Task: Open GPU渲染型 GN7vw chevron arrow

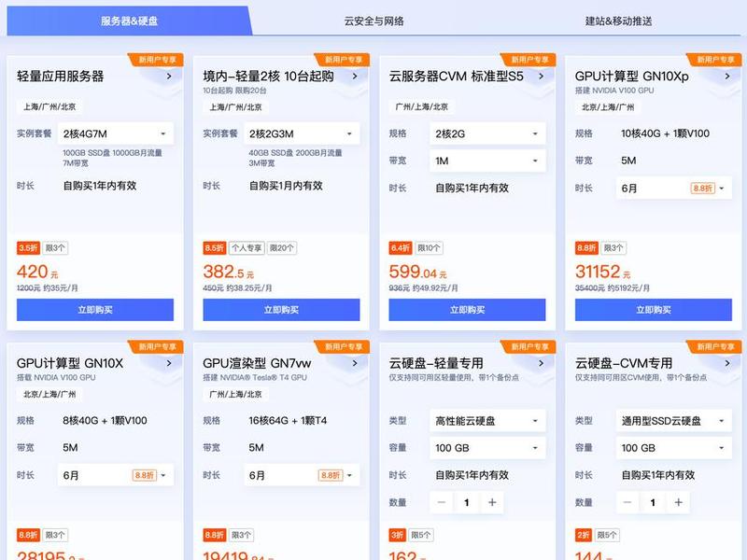Action: coord(355,363)
